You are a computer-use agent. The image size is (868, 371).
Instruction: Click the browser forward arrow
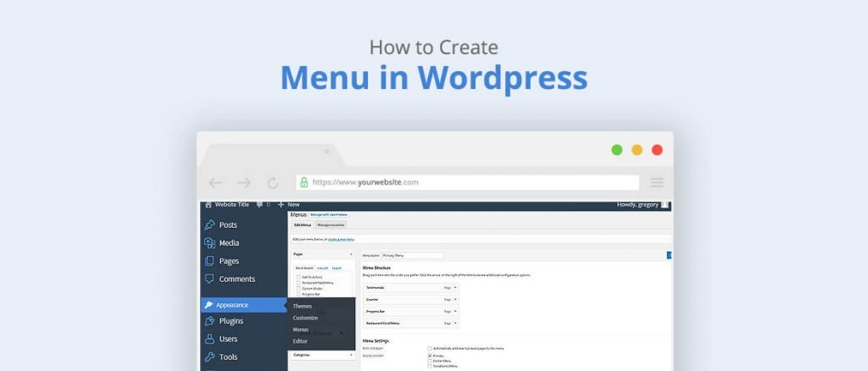point(243,183)
